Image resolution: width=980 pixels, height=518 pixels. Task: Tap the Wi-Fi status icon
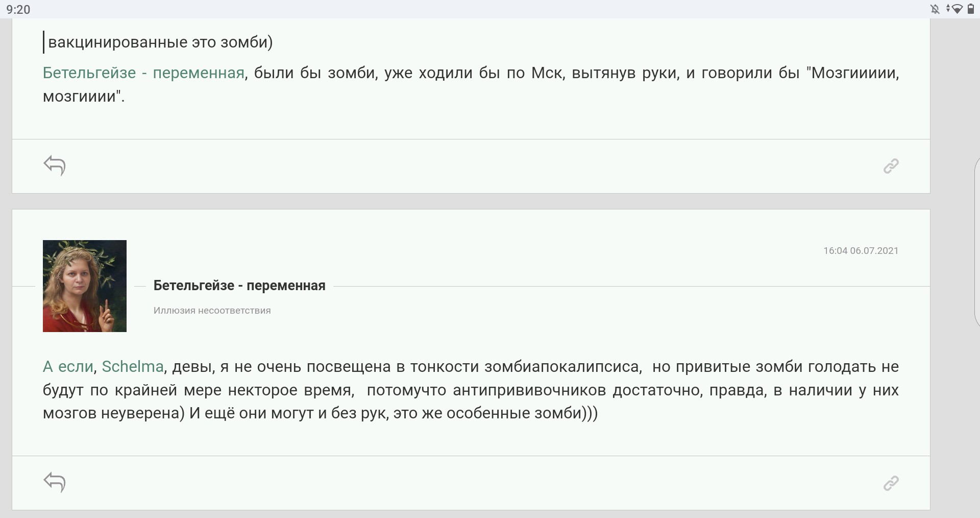click(958, 9)
